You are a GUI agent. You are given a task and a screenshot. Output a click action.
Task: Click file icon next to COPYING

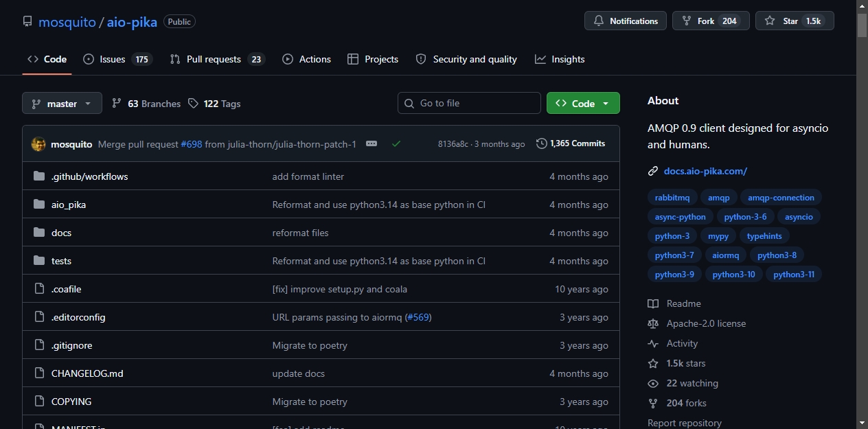point(39,402)
